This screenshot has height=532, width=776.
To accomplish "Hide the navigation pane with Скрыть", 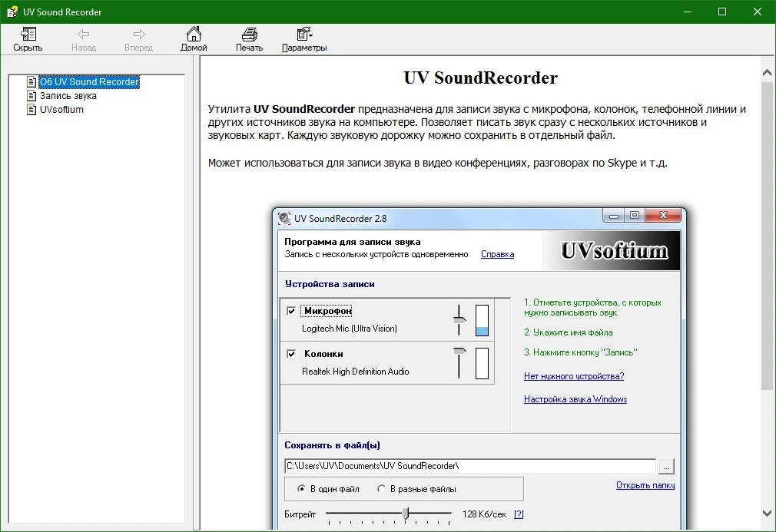I will (x=28, y=40).
